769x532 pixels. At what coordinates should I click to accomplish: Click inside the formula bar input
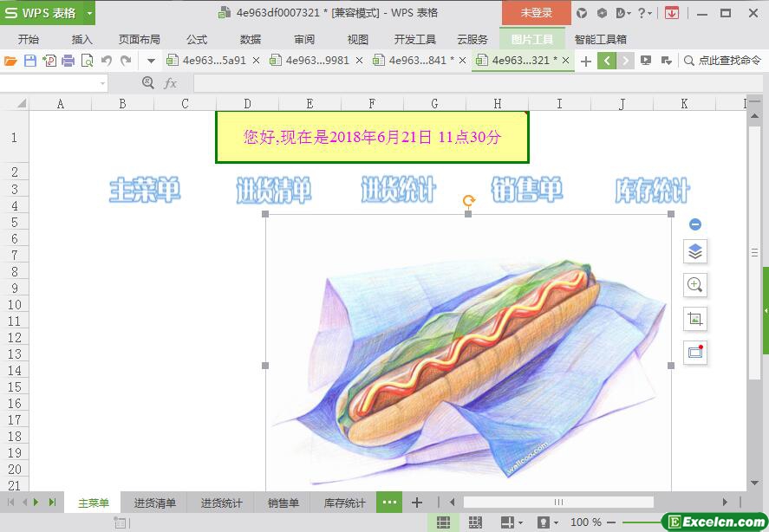tap(479, 83)
